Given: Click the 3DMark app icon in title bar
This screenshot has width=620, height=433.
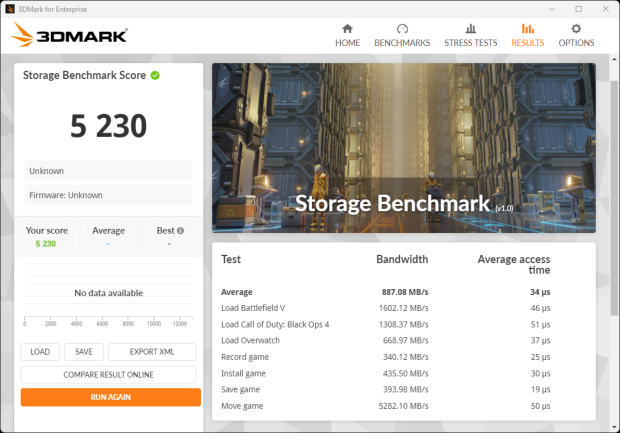Looking at the screenshot, I should click(10, 8).
